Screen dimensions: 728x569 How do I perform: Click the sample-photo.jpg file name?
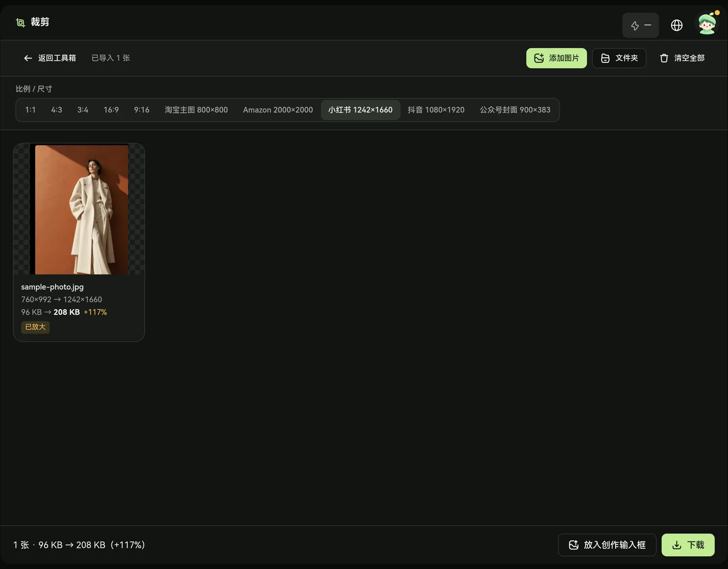click(x=52, y=287)
